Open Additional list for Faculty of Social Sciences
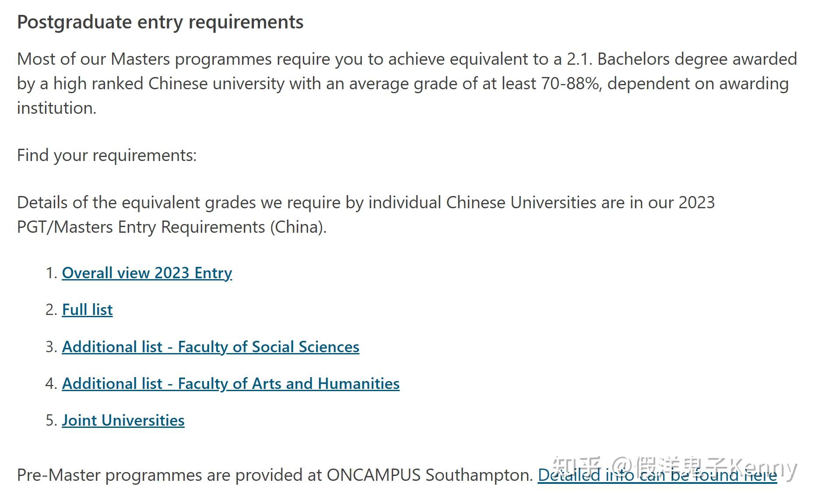The height and width of the screenshot is (504, 818). click(211, 347)
